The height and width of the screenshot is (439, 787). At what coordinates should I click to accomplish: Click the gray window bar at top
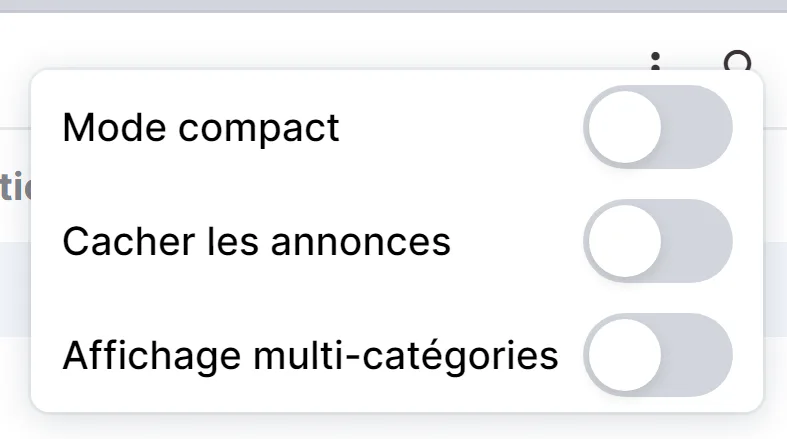[394, 6]
